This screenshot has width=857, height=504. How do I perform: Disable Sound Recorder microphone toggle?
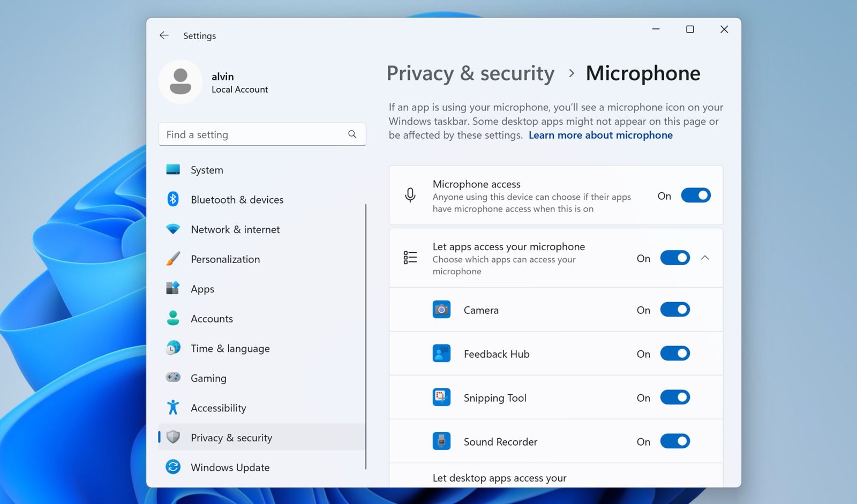coord(675,441)
